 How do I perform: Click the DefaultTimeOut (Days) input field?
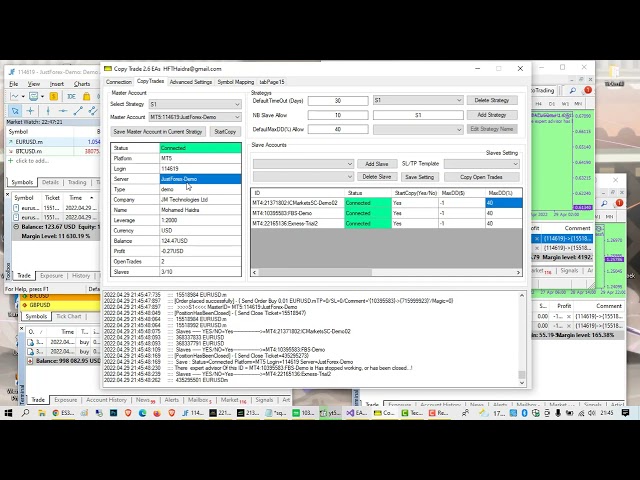pos(338,100)
